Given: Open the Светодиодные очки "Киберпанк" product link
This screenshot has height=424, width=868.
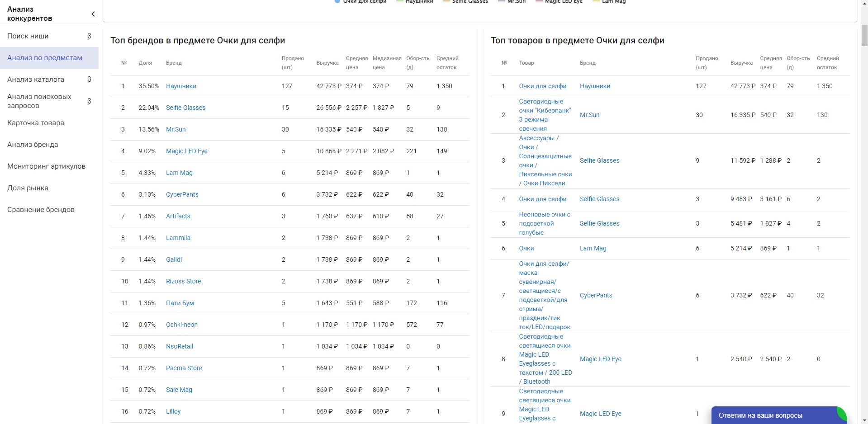Looking at the screenshot, I should click(x=545, y=115).
